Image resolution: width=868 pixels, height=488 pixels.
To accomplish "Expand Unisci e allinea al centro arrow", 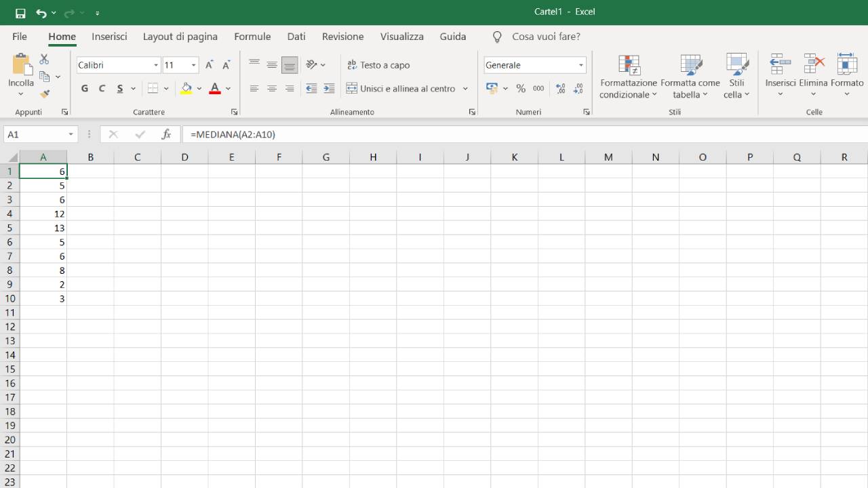I will [x=465, y=88].
